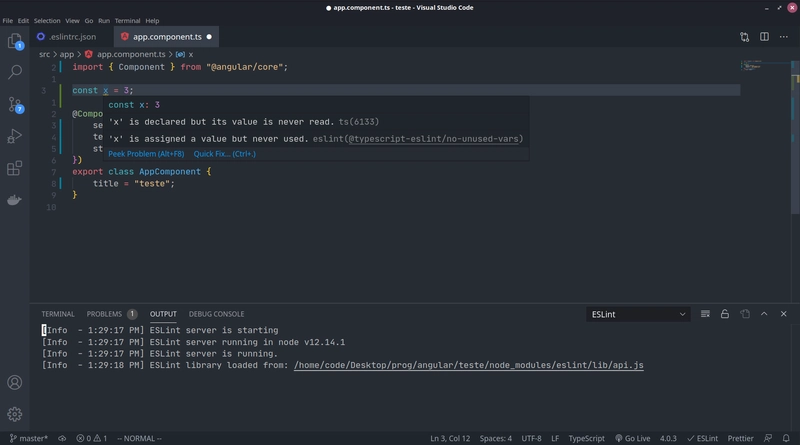Open the Edit menu
Viewport: 800px width, 445px height.
23,21
